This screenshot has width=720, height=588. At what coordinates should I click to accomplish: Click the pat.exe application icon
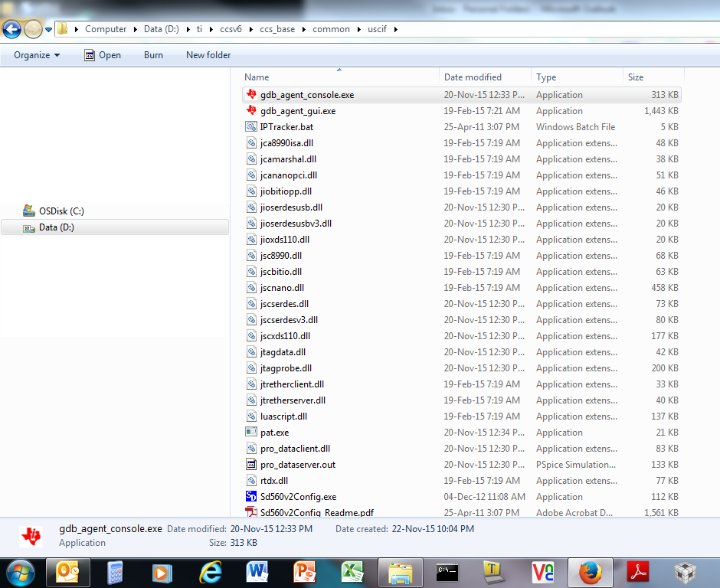click(x=251, y=432)
